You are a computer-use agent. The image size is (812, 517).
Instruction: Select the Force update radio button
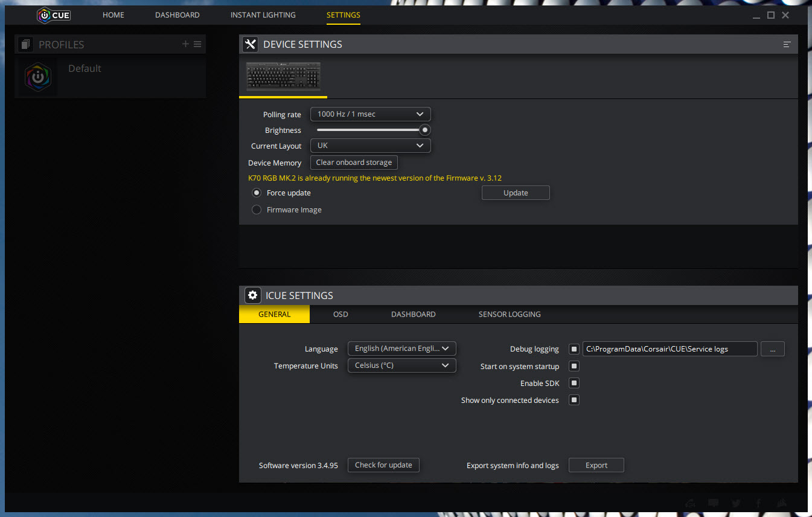point(257,193)
